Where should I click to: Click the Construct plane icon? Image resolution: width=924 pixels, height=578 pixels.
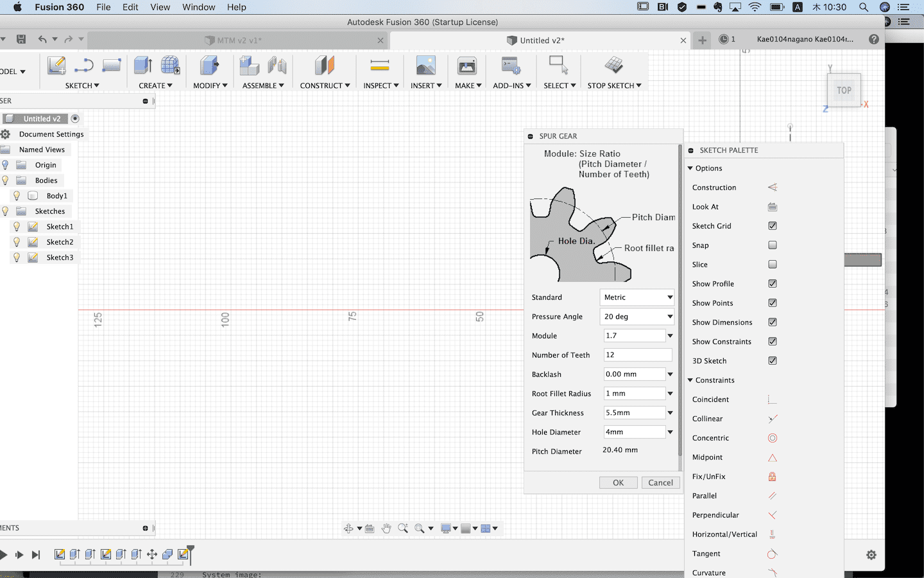[325, 66]
